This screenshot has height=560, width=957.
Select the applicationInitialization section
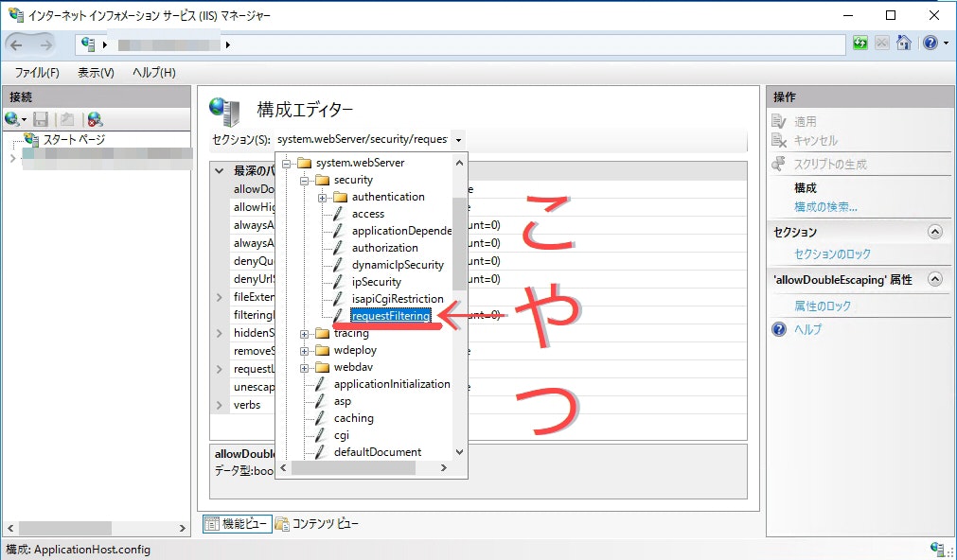392,384
